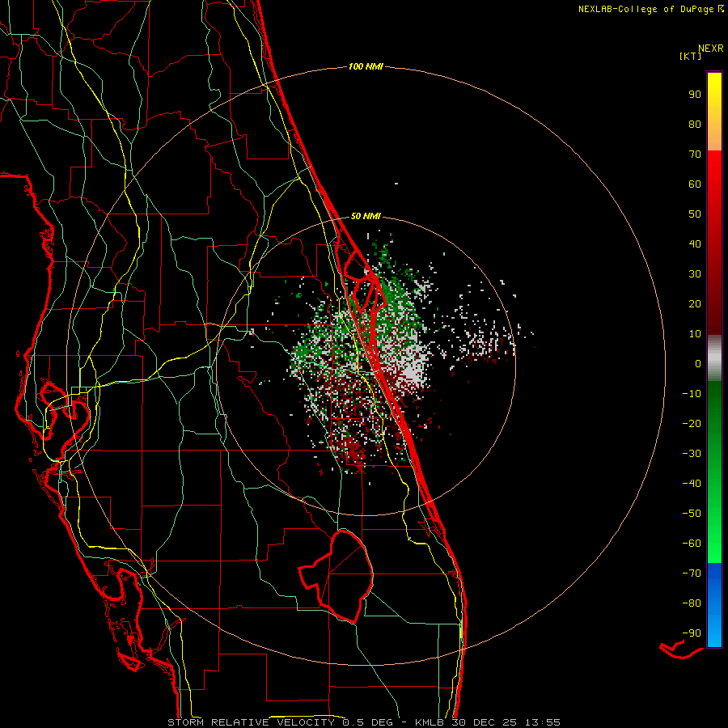The width and height of the screenshot is (728, 728).
Task: Click the -80 scale value
Action: tap(692, 603)
